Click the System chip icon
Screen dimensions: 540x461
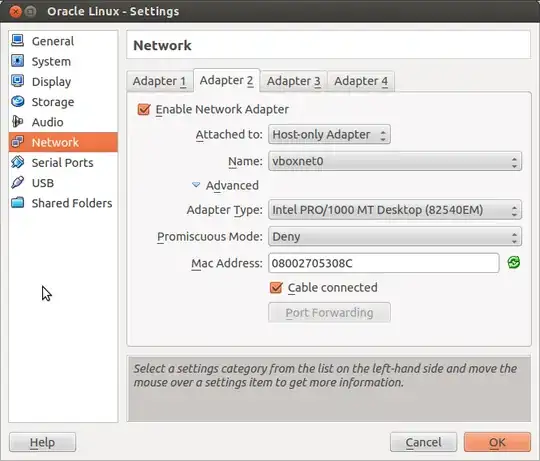(x=18, y=61)
